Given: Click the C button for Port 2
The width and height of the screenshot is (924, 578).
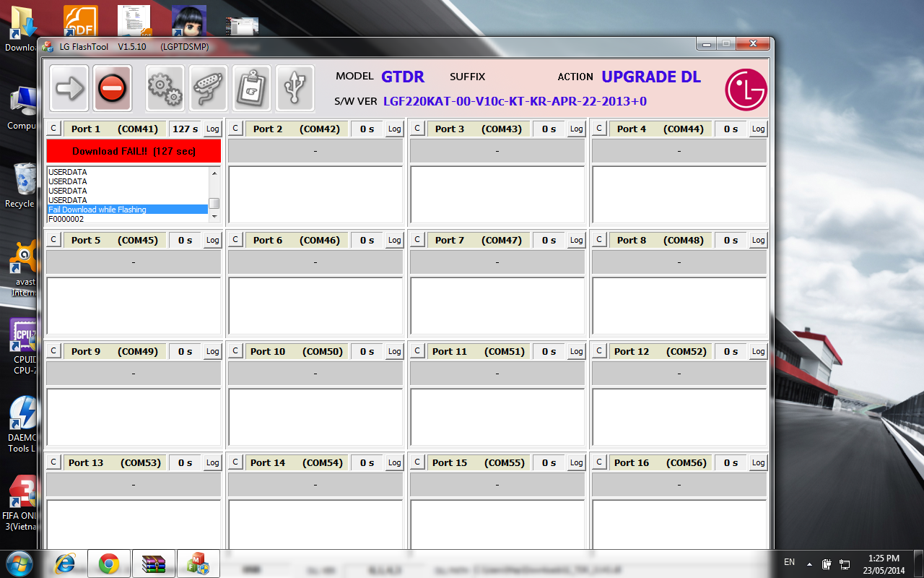Looking at the screenshot, I should [235, 129].
